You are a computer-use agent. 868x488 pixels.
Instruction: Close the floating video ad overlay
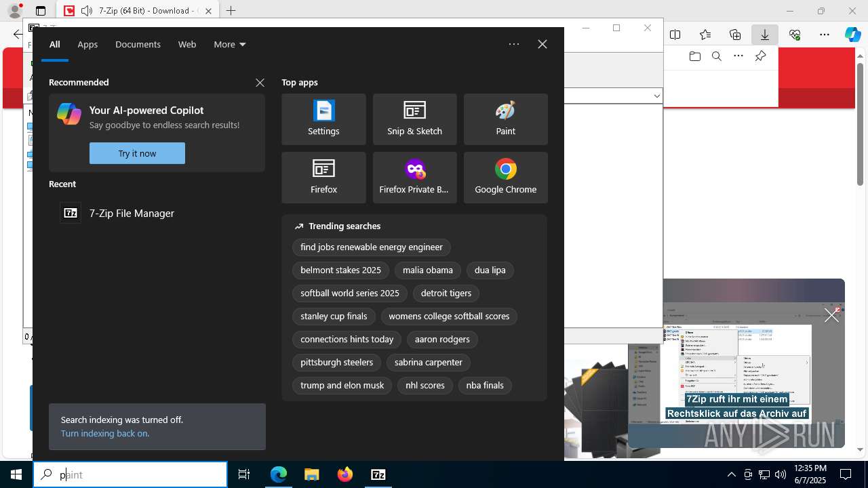coord(831,315)
